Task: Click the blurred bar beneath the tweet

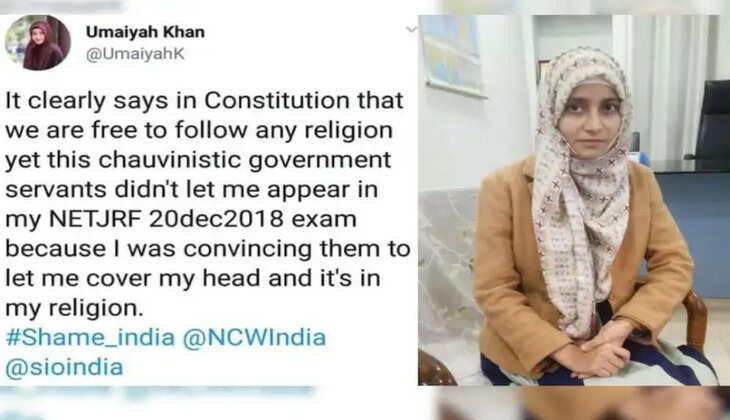Action: coord(158,395)
